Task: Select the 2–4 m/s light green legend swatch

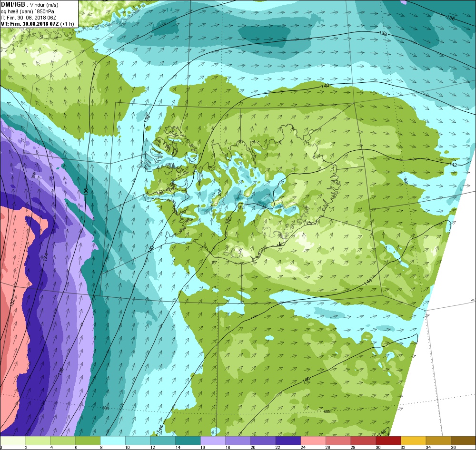Action: pos(38,440)
